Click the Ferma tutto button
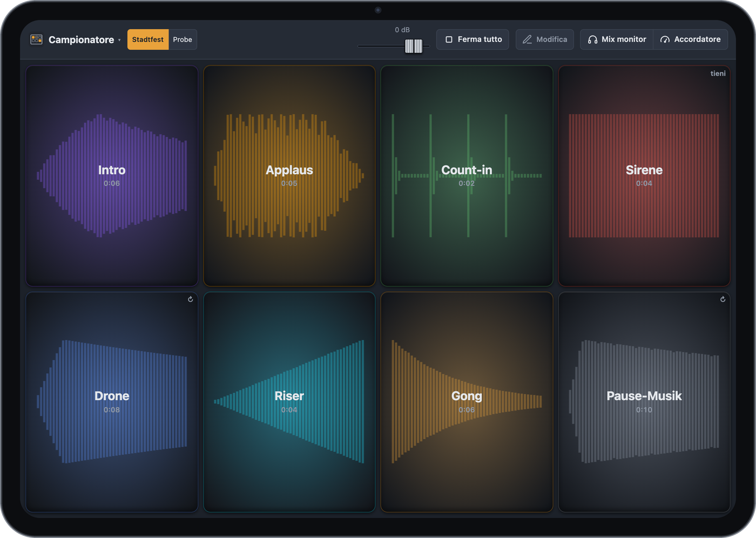Viewport: 756px width, 538px height. coord(473,39)
